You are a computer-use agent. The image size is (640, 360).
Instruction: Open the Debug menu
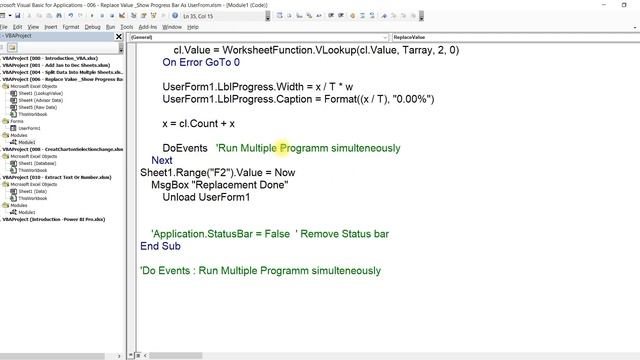(x=93, y=27)
